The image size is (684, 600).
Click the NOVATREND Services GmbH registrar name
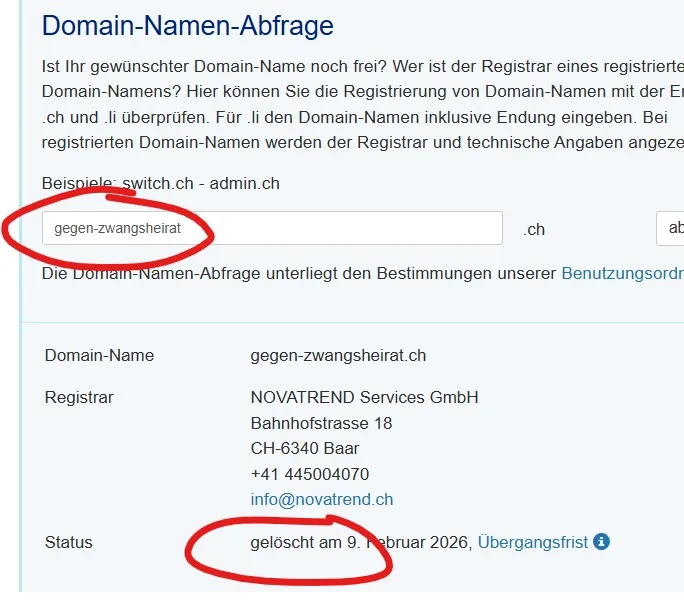(x=364, y=397)
